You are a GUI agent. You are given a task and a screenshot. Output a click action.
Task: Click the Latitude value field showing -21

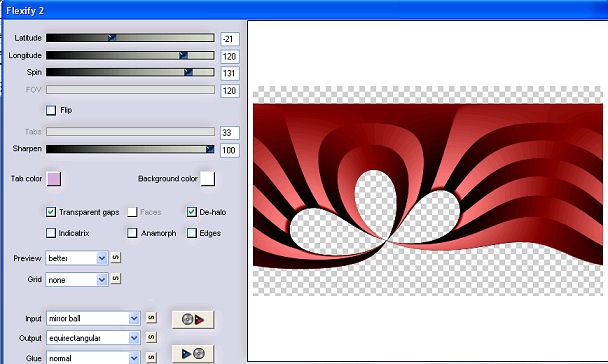[x=230, y=39]
